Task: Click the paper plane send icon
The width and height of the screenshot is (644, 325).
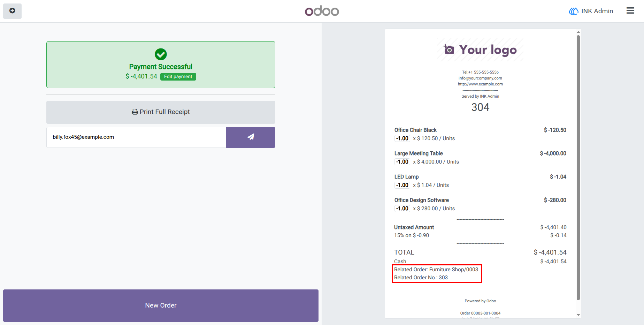Action: 251,137
